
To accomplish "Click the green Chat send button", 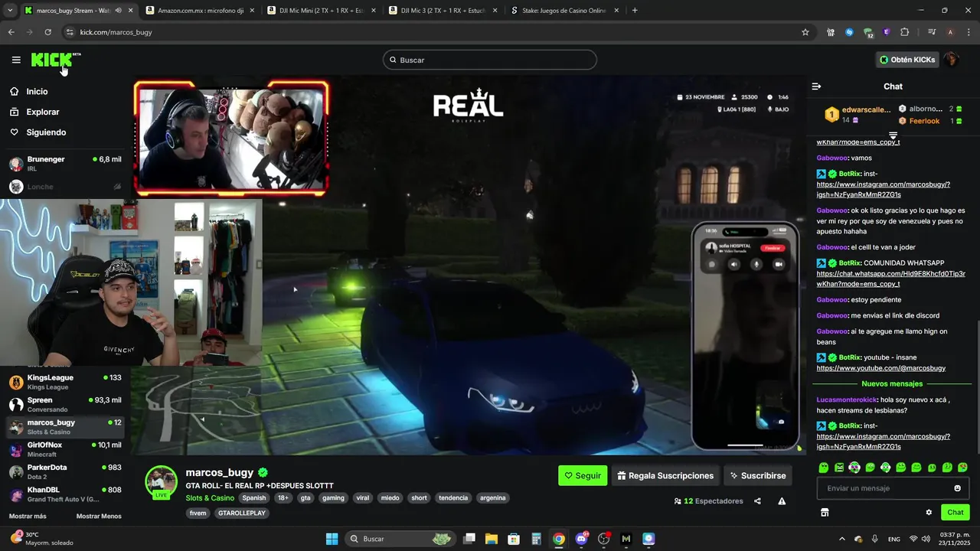I will [955, 513].
